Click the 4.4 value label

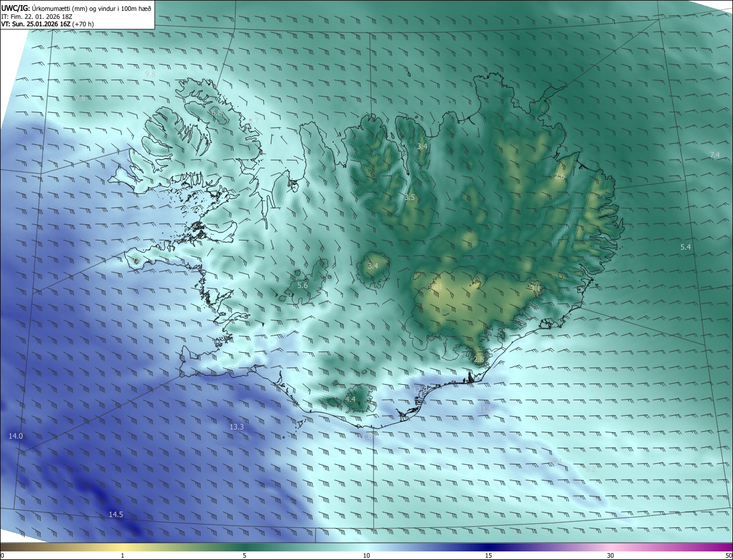click(350, 399)
